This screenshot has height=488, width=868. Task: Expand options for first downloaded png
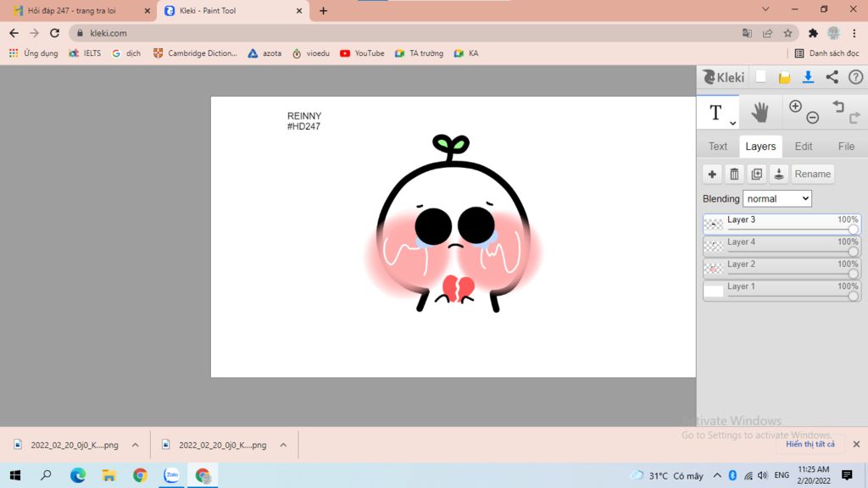tap(135, 445)
